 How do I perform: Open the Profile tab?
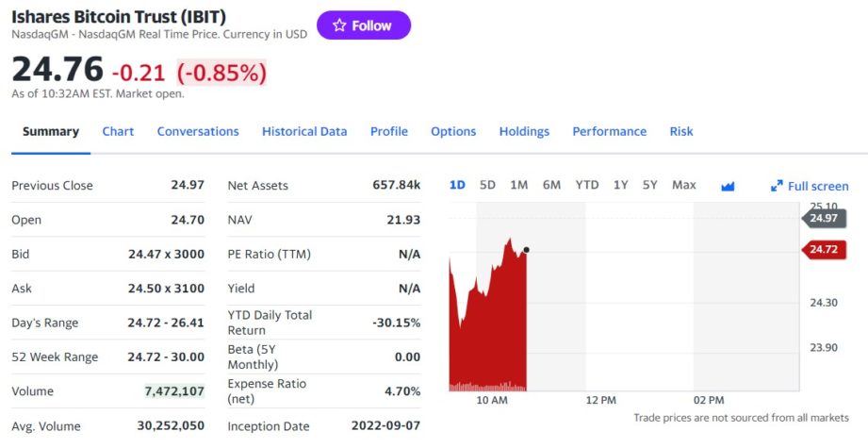(x=388, y=131)
